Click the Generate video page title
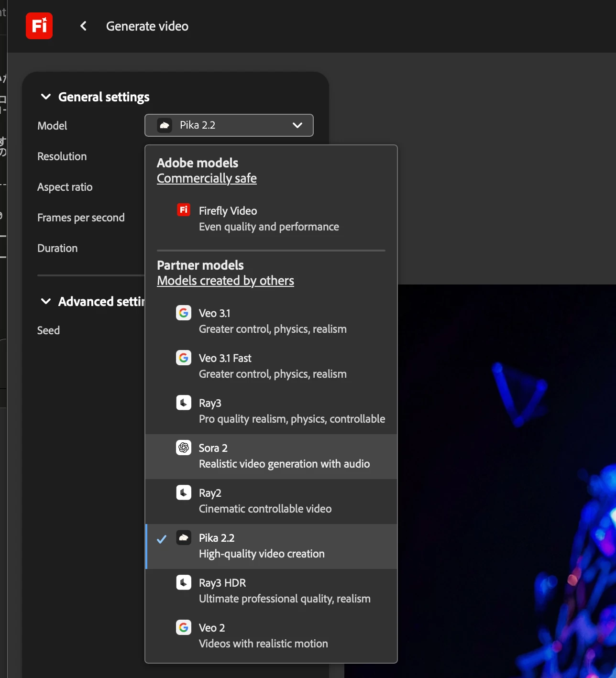Image resolution: width=616 pixels, height=678 pixels. [147, 26]
